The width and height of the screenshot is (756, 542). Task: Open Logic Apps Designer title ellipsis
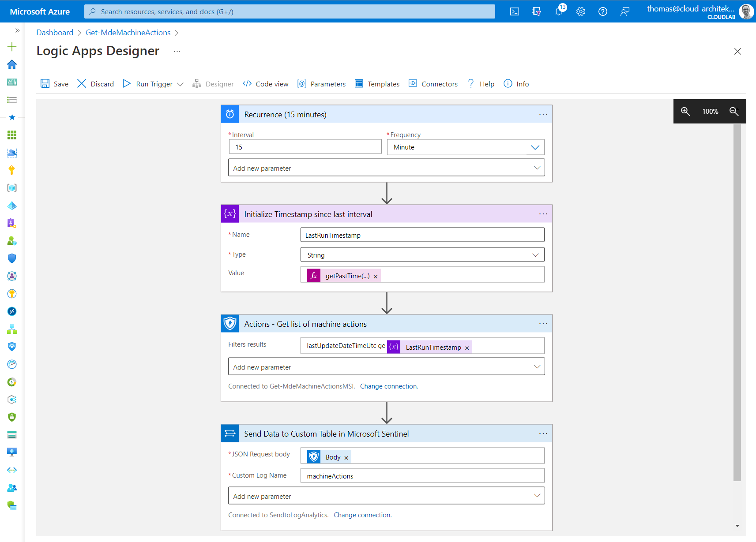tap(177, 51)
